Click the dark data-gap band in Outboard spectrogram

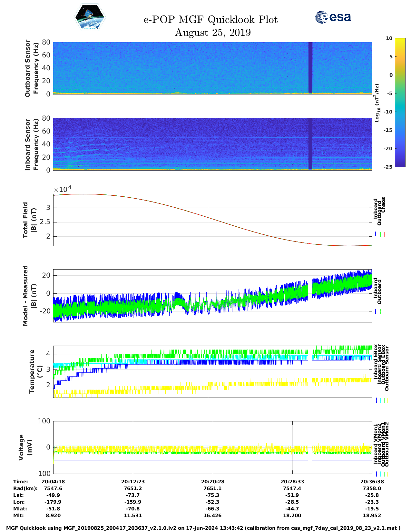310,68
